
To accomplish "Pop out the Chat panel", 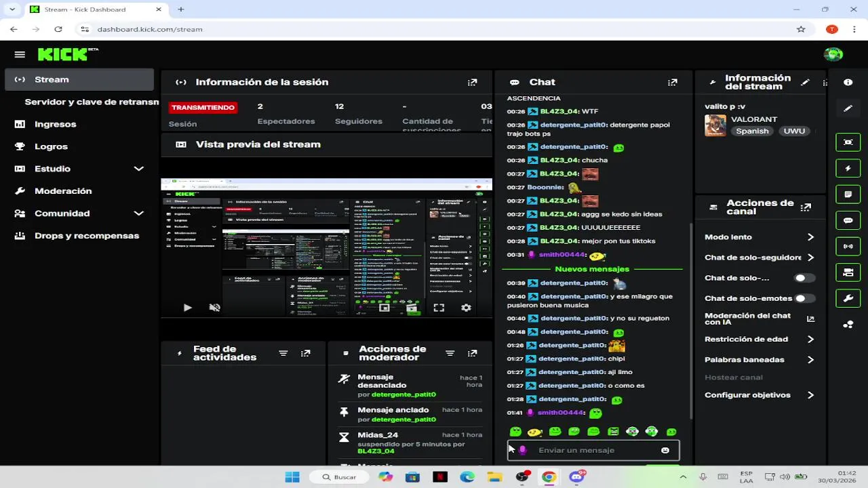I will (673, 82).
